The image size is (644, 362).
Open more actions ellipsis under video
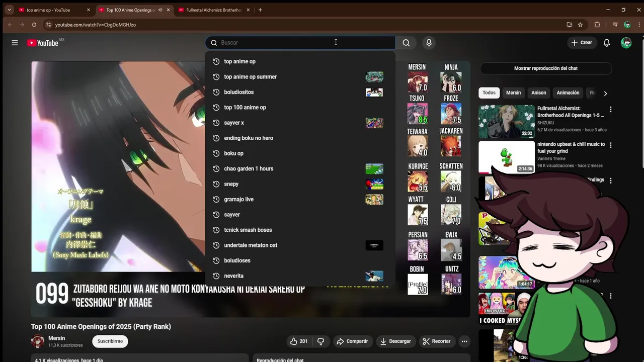point(464,341)
